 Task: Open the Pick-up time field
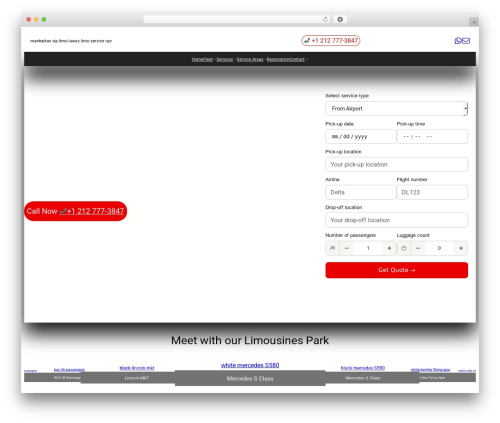432,136
